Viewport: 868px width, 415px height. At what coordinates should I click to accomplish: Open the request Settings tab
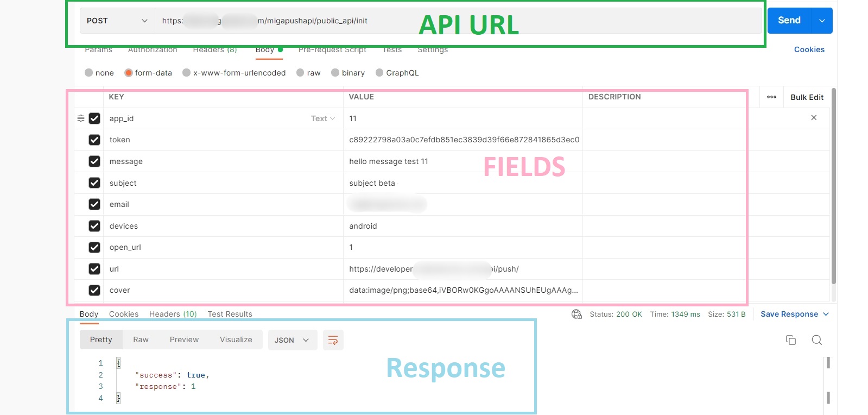point(433,49)
